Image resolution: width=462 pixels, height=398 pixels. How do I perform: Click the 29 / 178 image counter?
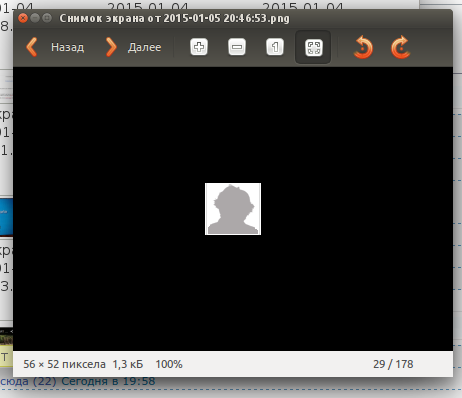click(393, 364)
